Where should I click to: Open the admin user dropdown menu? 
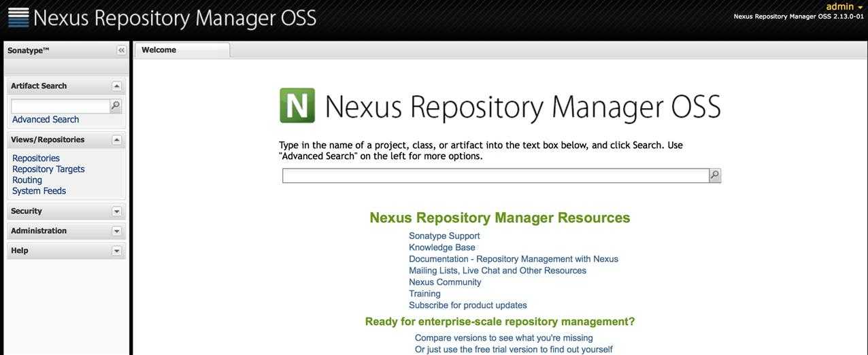pyautogui.click(x=844, y=6)
